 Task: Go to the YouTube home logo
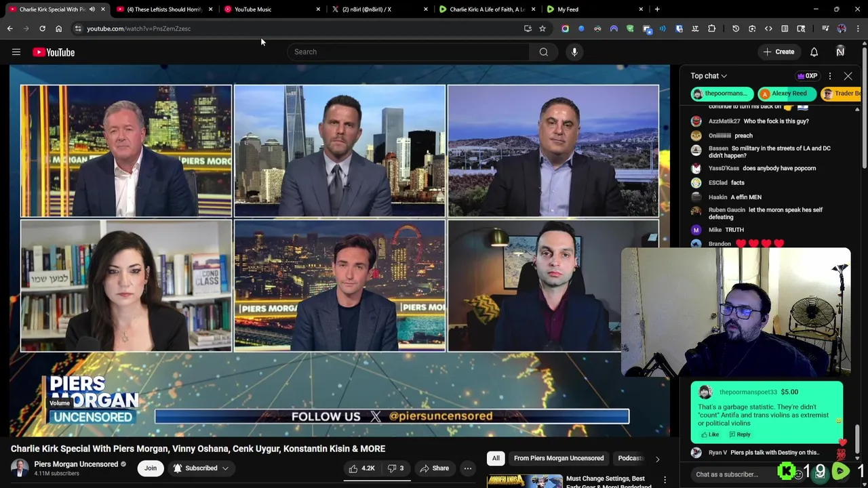click(x=54, y=52)
